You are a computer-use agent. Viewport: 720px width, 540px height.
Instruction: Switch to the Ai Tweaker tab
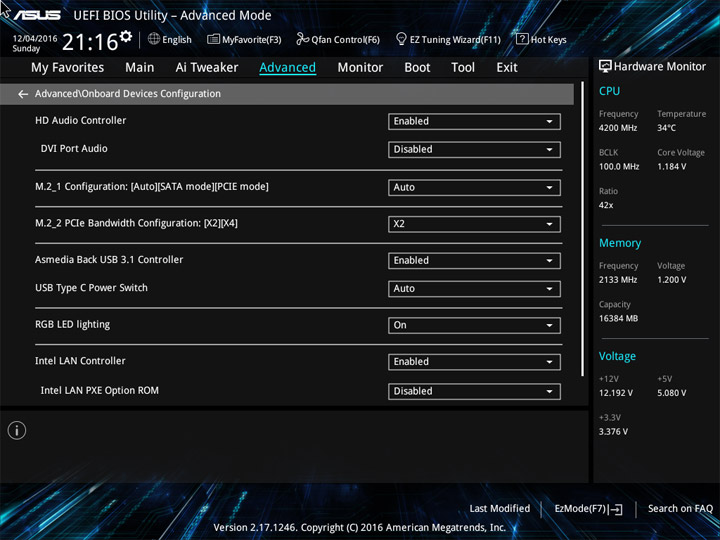(207, 68)
